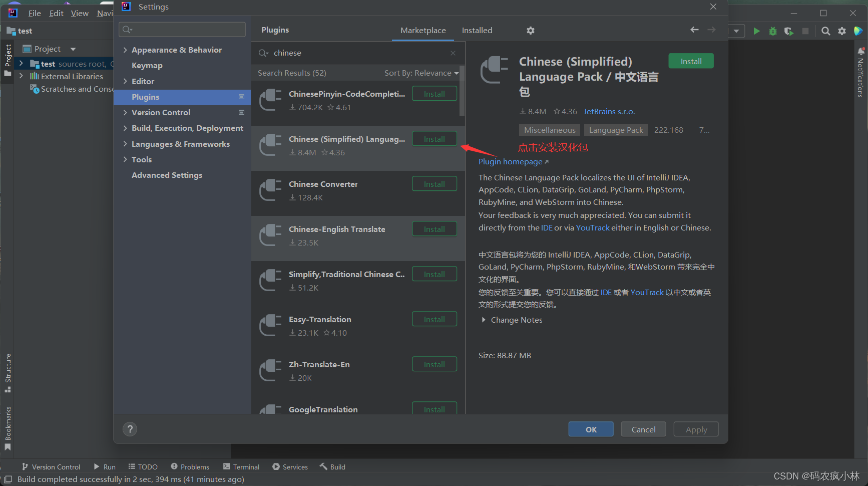Viewport: 868px width, 486px height.
Task: Select the Chinese Converter plugin icon
Action: [270, 190]
